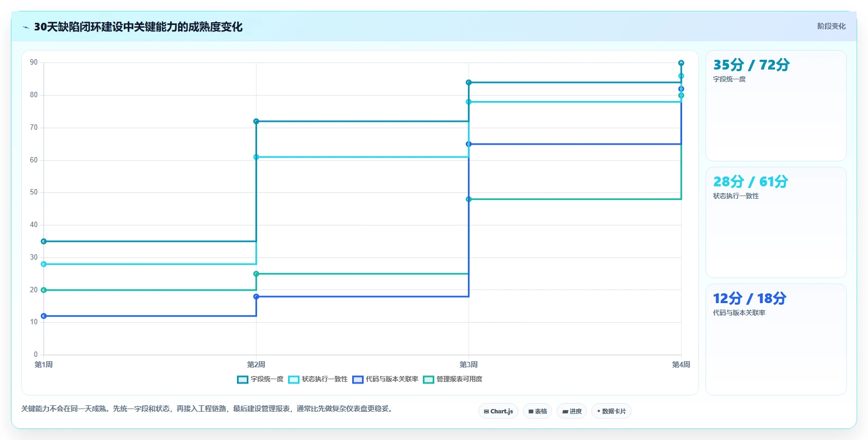The width and height of the screenshot is (868, 440).
Task: Click the 第2周 x-axis label
Action: click(256, 364)
